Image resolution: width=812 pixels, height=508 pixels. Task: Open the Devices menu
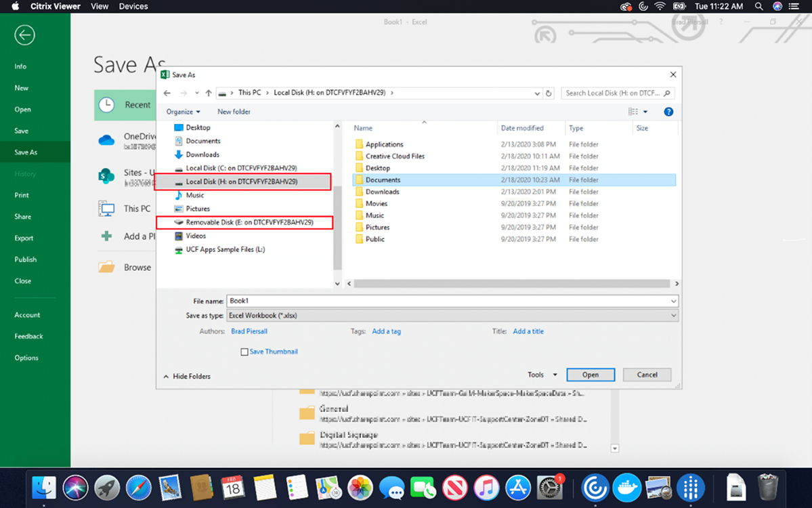[133, 6]
